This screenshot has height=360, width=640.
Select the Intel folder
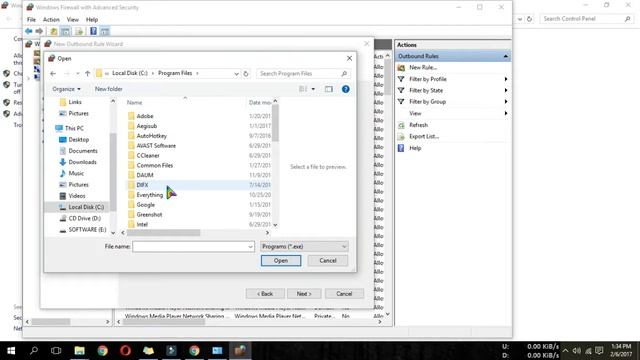point(142,224)
